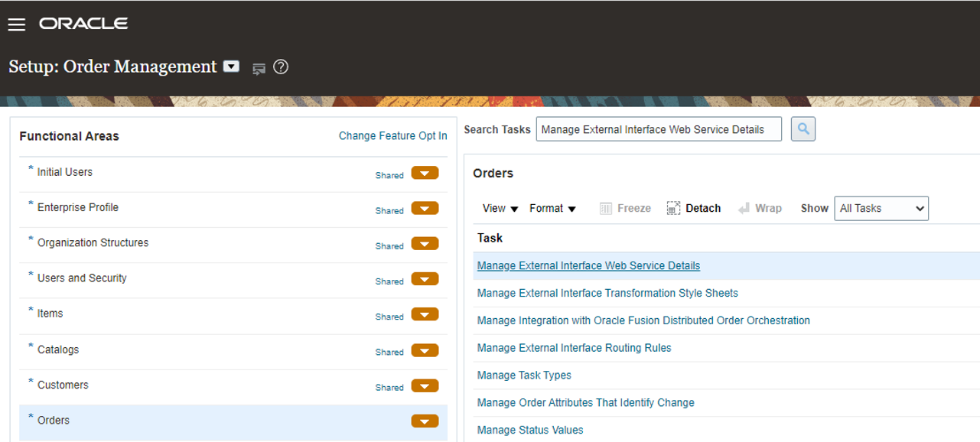Select the Orders functional area
This screenshot has height=442, width=980.
click(54, 420)
